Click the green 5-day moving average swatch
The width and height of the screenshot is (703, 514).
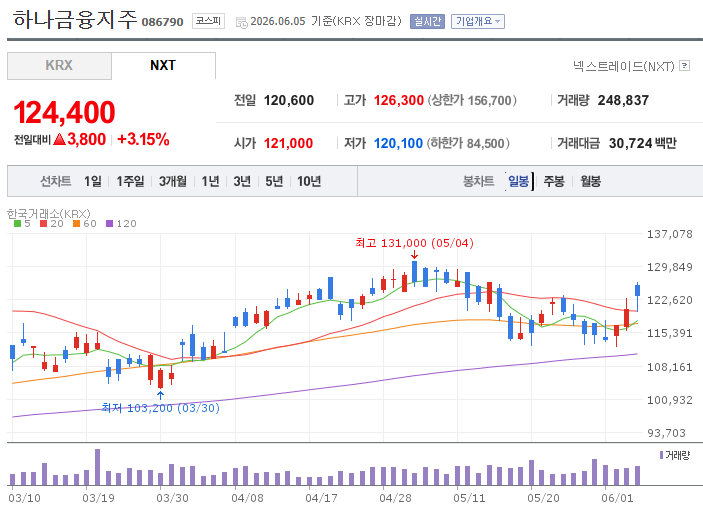17,223
